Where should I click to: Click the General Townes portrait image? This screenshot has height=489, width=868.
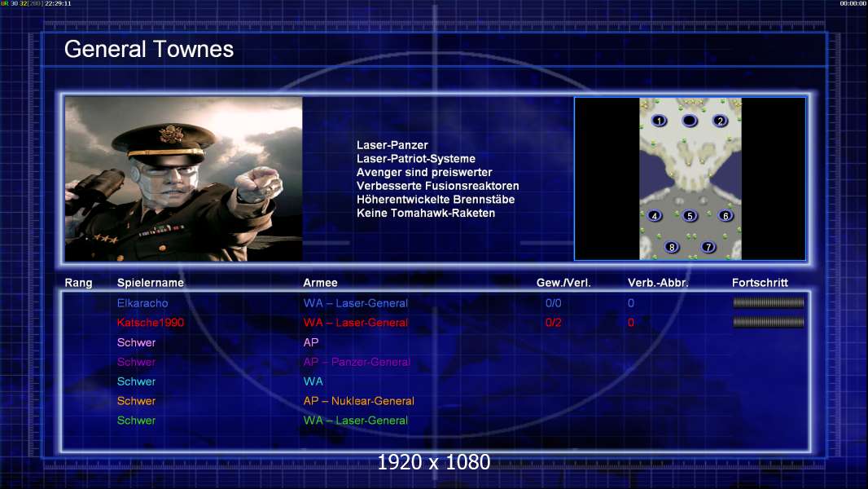click(184, 178)
